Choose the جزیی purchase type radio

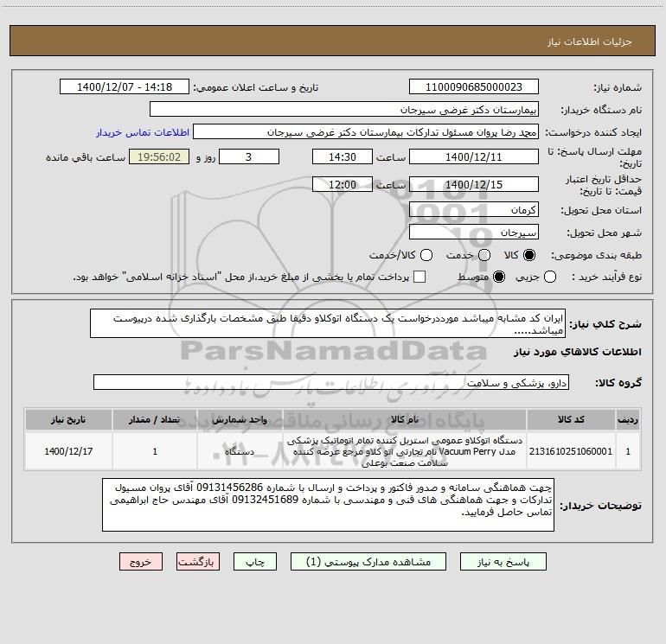click(550, 277)
